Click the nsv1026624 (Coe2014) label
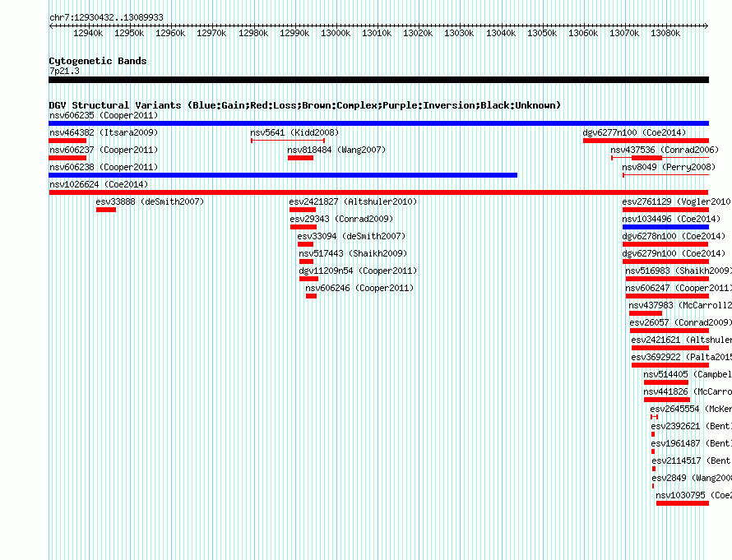Viewport: 732px width, 560px height. click(x=99, y=184)
